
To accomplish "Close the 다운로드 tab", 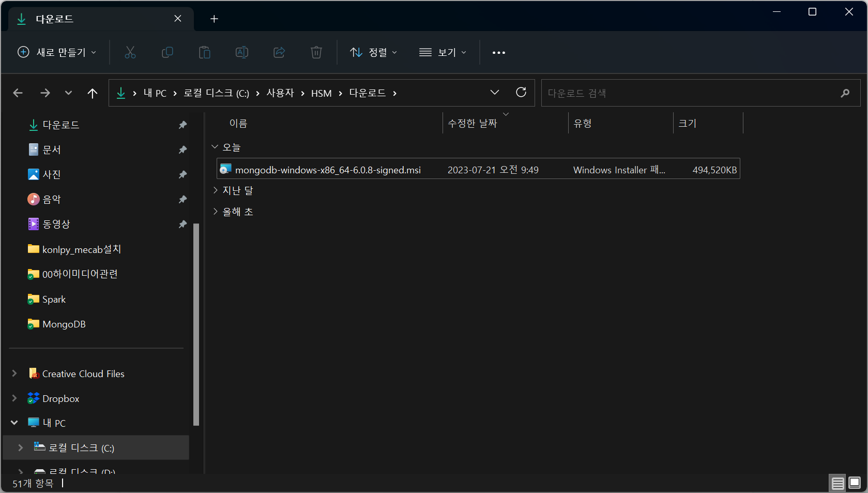I will 178,19.
